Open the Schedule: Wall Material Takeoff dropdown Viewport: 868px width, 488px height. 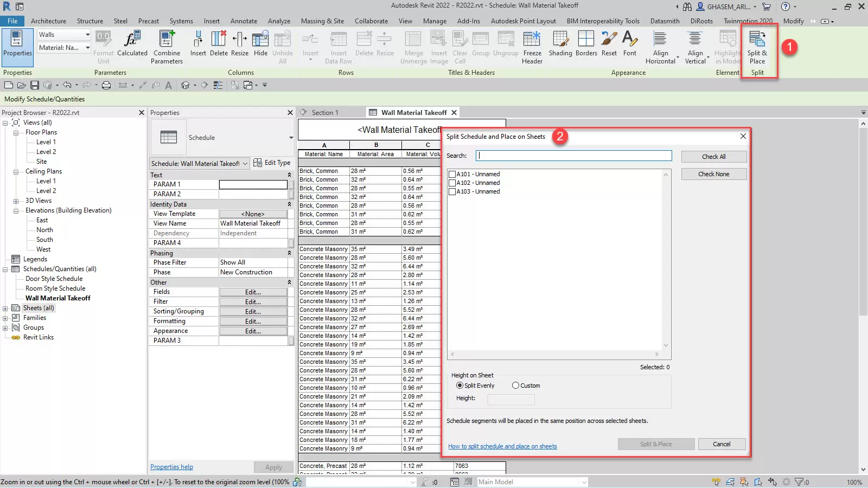click(x=245, y=163)
